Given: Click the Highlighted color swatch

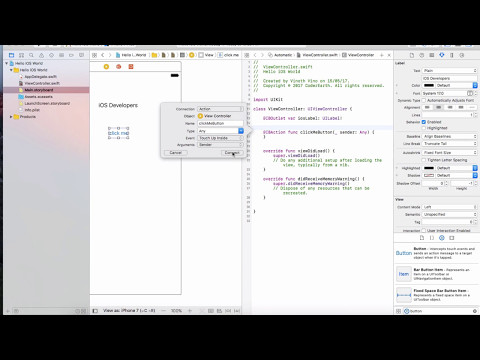Looking at the screenshot, I should [x=429, y=168].
